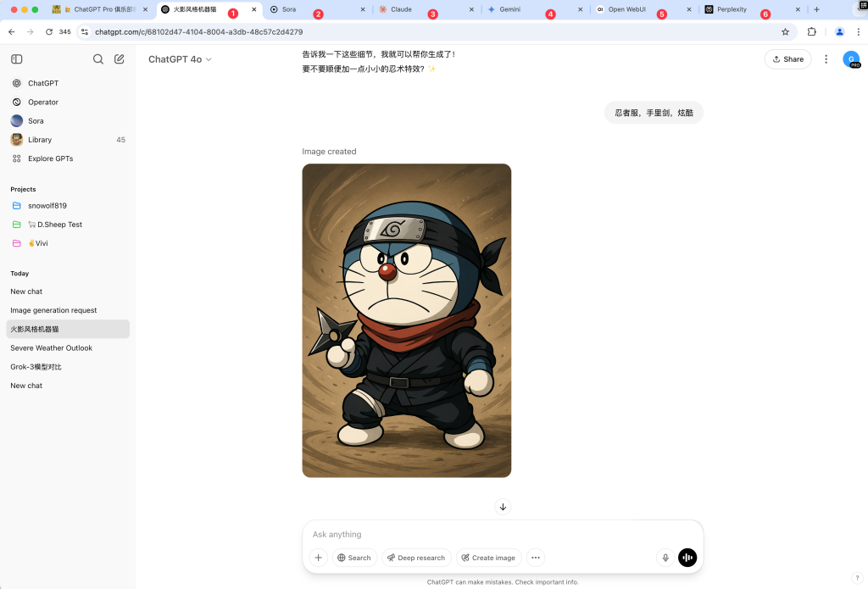This screenshot has height=589, width=868.
Task: Open the profile avatar menu
Action: (x=851, y=59)
